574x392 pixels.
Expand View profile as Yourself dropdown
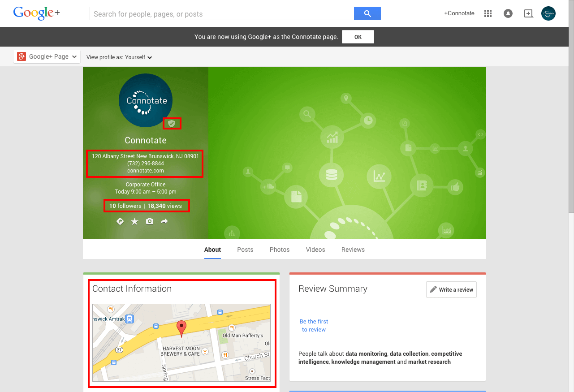coord(119,57)
